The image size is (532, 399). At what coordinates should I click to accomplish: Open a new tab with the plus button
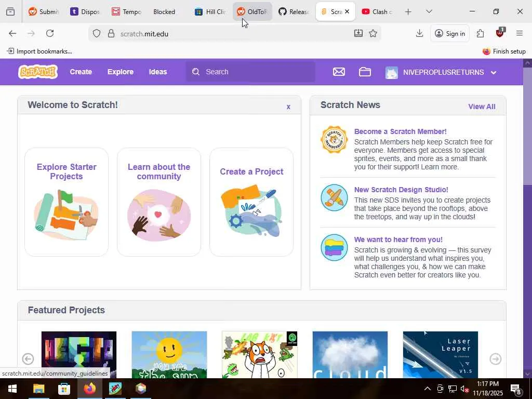pyautogui.click(x=408, y=11)
